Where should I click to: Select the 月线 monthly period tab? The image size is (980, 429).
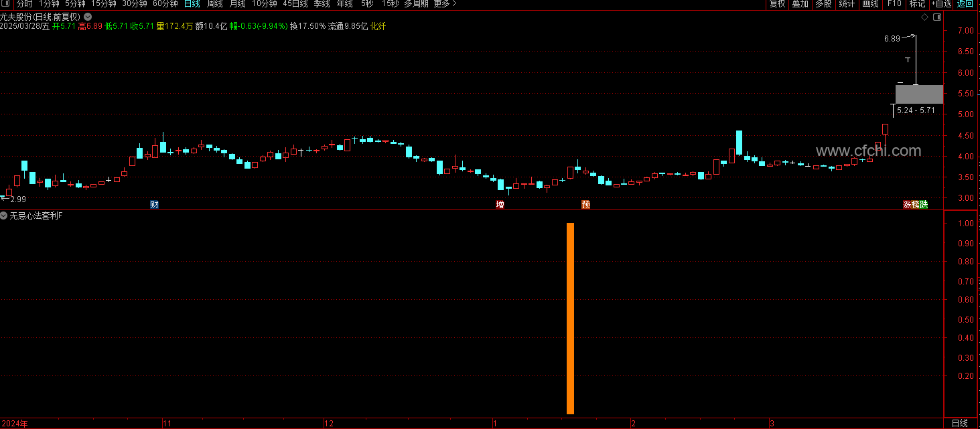(x=237, y=4)
